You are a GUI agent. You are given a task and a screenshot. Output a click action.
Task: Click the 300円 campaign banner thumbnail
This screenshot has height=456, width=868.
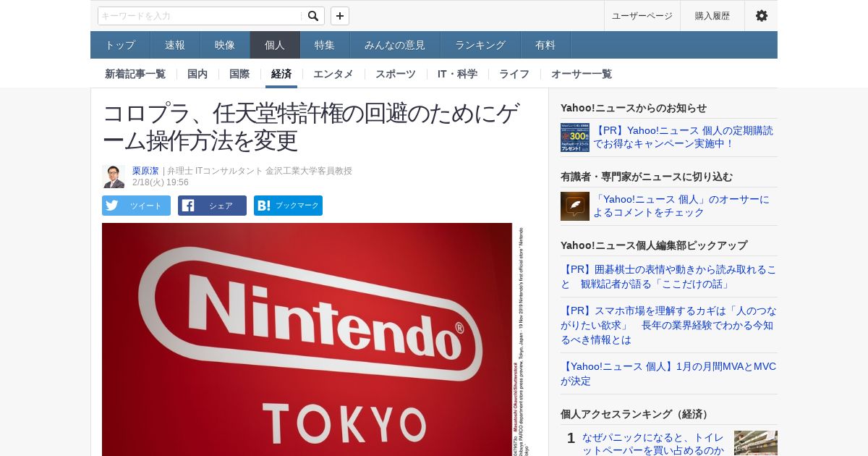coord(575,138)
